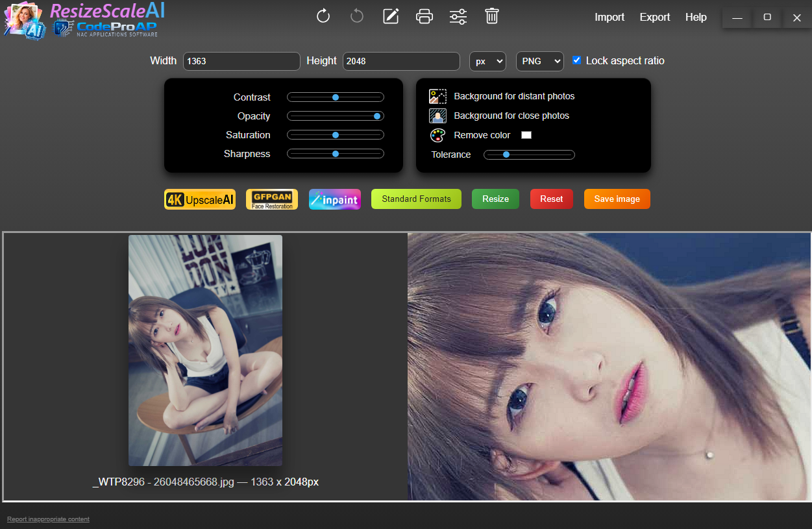Image resolution: width=812 pixels, height=529 pixels.
Task: Open the Import menu
Action: [609, 18]
